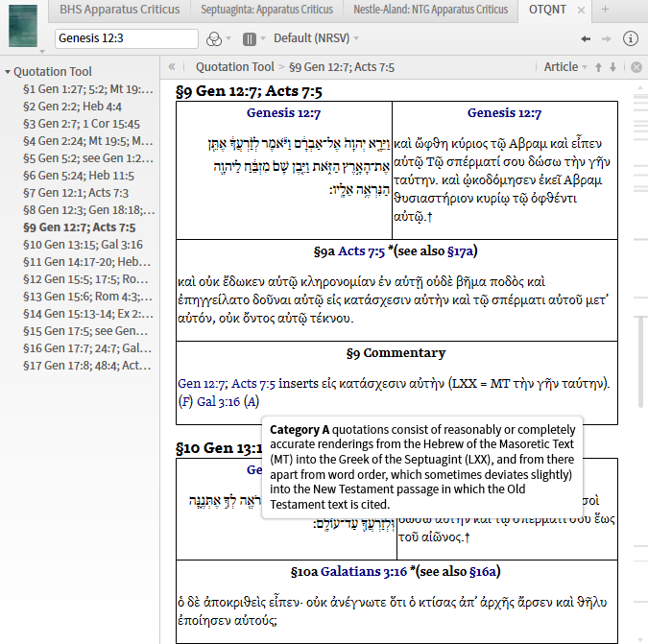Image resolution: width=648 pixels, height=644 pixels.
Task: Open Galatians 3:16 link in §10a heading
Action: pos(364,572)
